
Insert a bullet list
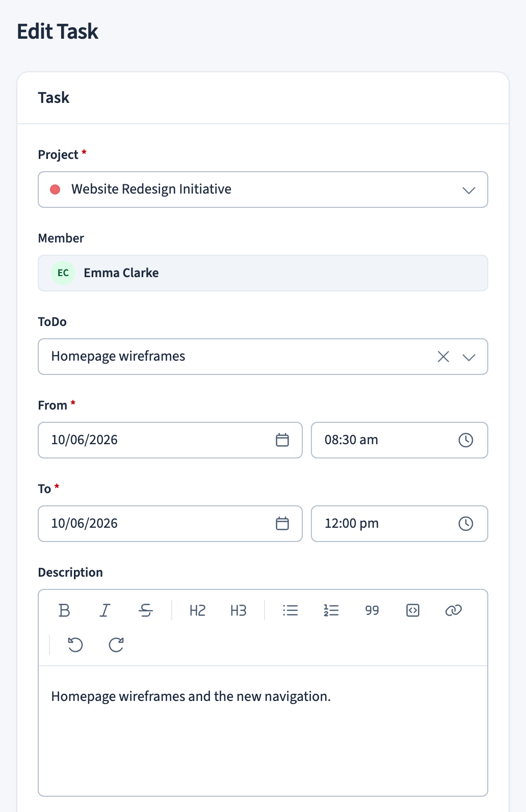tap(291, 610)
